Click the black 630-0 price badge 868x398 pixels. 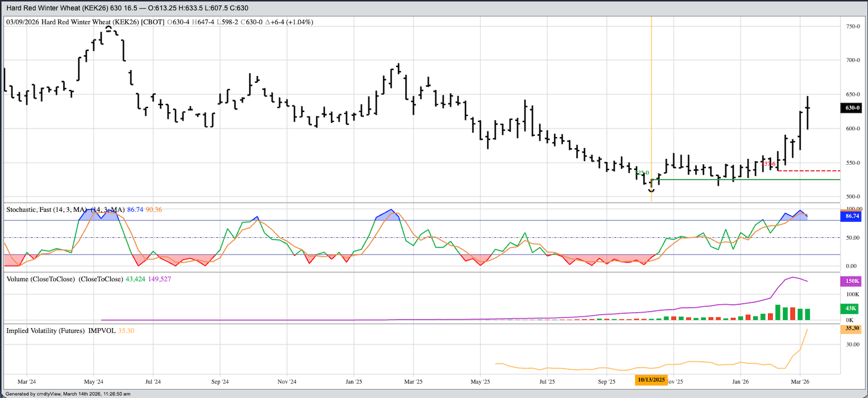pos(852,108)
